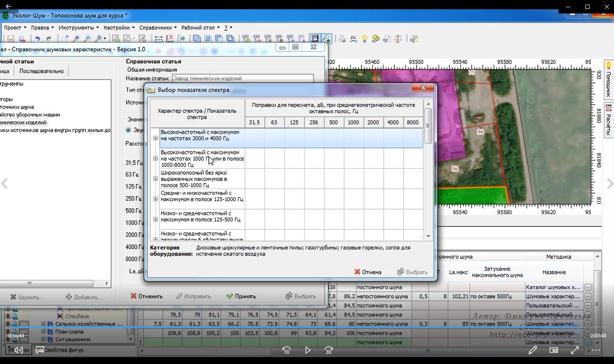614x364 pixels.
Task: Select the Звук radio button
Action: click(128, 130)
